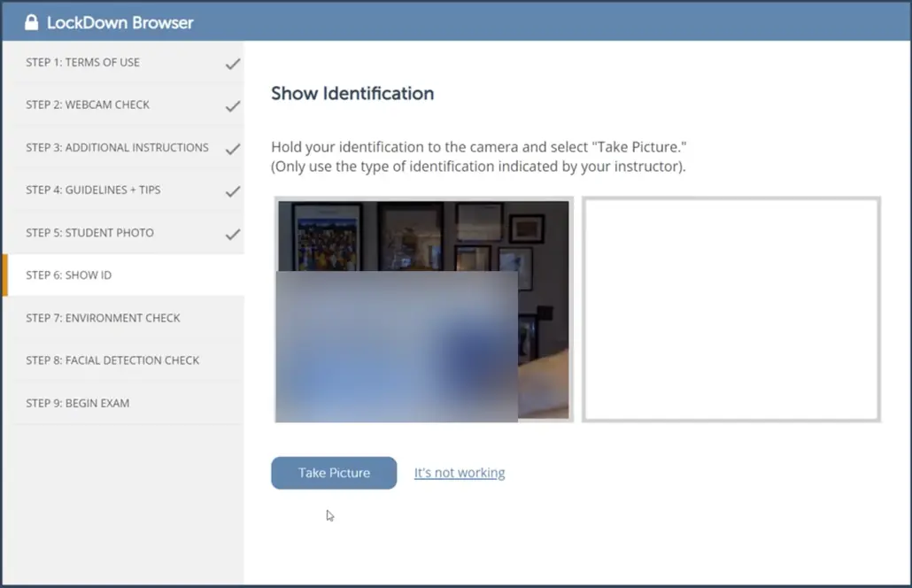This screenshot has height=588, width=912.
Task: Select Step 9: Begin Exam
Action: 123,403
